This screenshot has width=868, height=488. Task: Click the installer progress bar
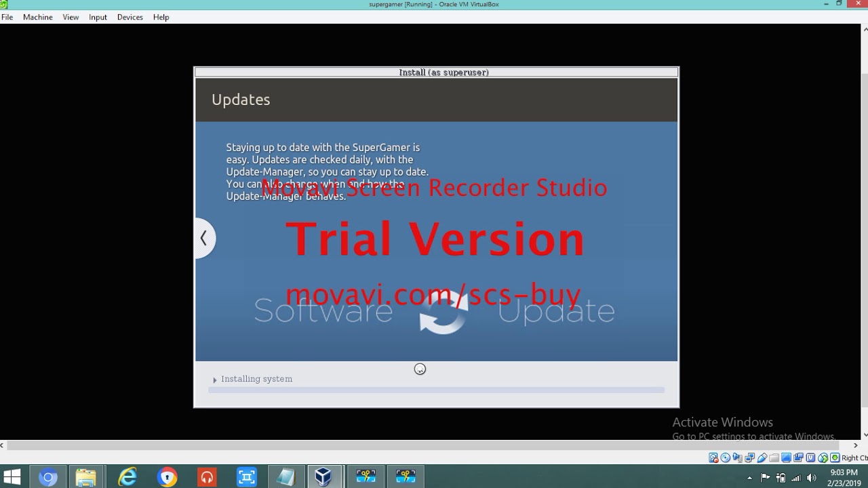(436, 390)
